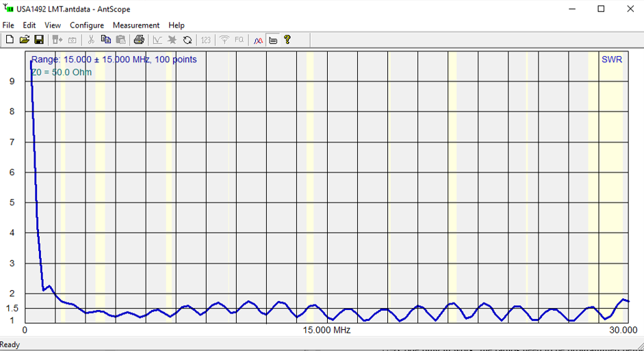The width and height of the screenshot is (644, 351).
Task: Click the Paste clipboard icon
Action: (120, 40)
